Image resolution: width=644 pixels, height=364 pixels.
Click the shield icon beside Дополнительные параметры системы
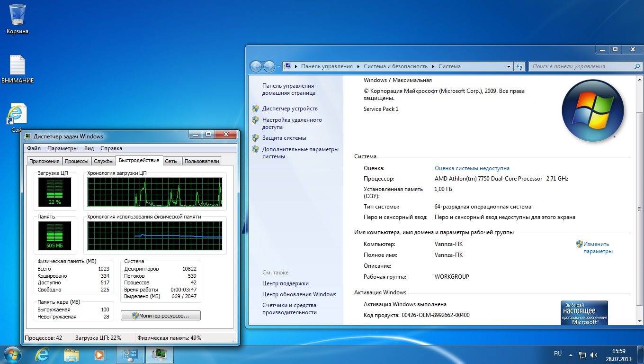point(255,149)
